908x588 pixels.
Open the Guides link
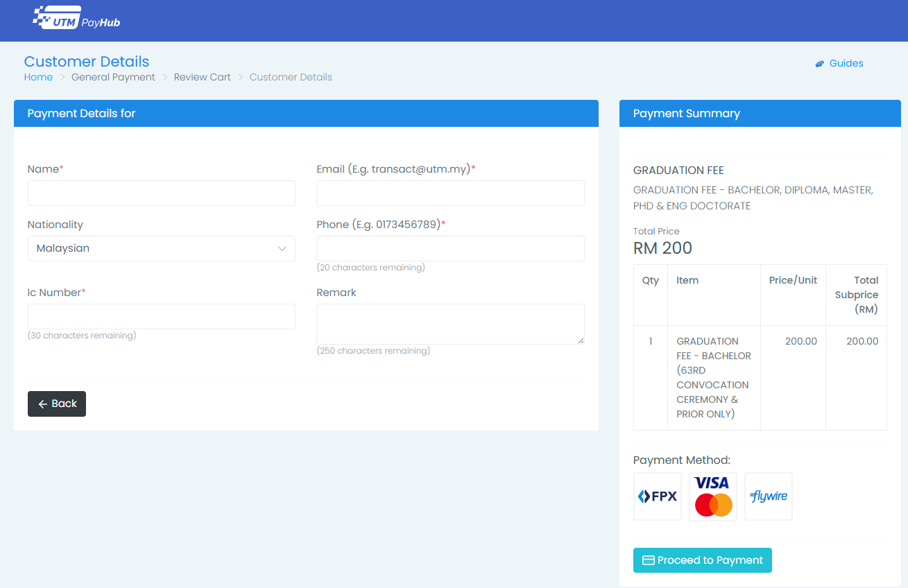click(846, 63)
